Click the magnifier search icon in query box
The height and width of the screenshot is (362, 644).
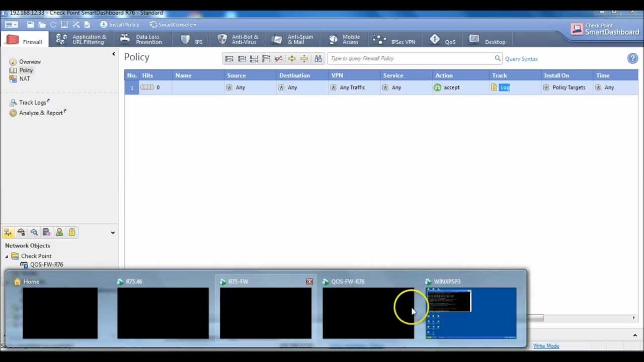[x=498, y=58]
